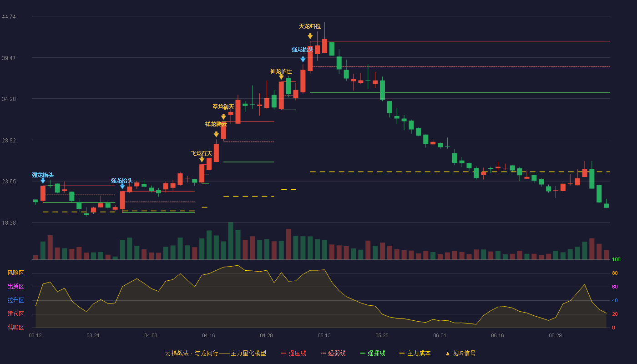The width and height of the screenshot is (637, 364).
Task: Click the yellow triangle icon of 龙吟信号
Action: (x=448, y=353)
